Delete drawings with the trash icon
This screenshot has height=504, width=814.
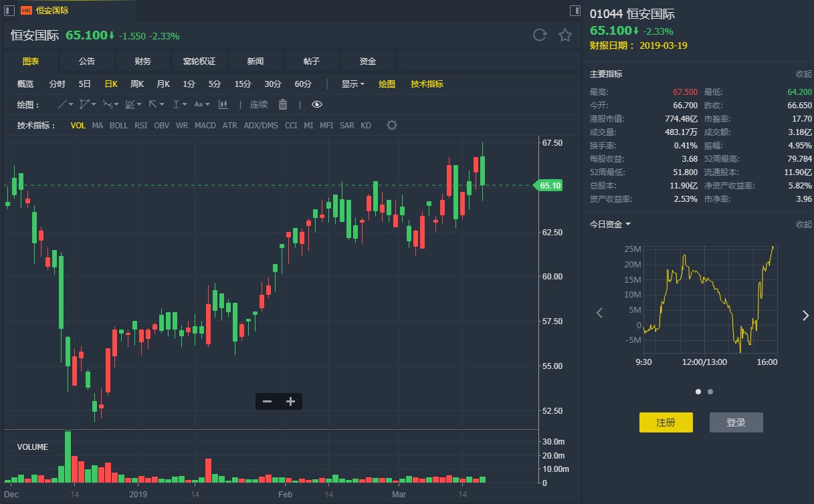pyautogui.click(x=283, y=104)
